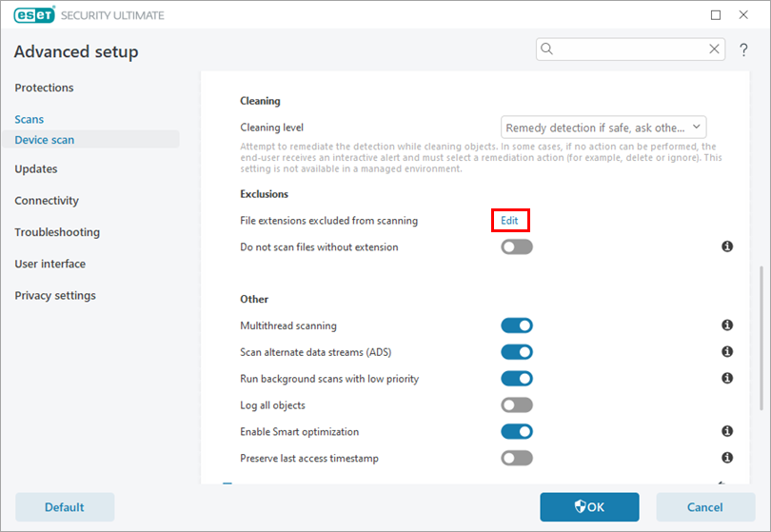Open the Cleaning level dropdown
Image resolution: width=771 pixels, height=532 pixels.
[603, 128]
